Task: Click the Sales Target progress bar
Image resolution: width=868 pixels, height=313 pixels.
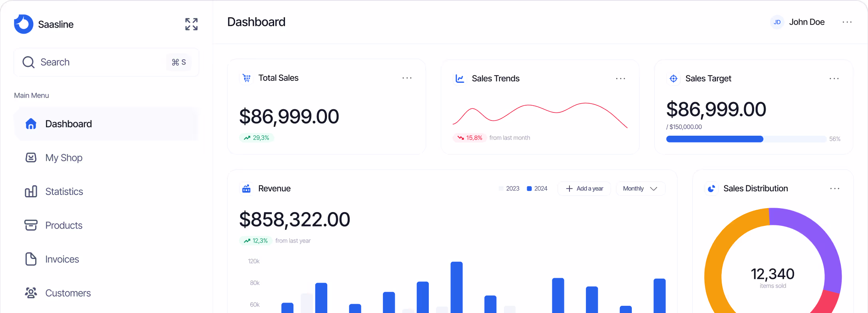Action: (x=746, y=139)
